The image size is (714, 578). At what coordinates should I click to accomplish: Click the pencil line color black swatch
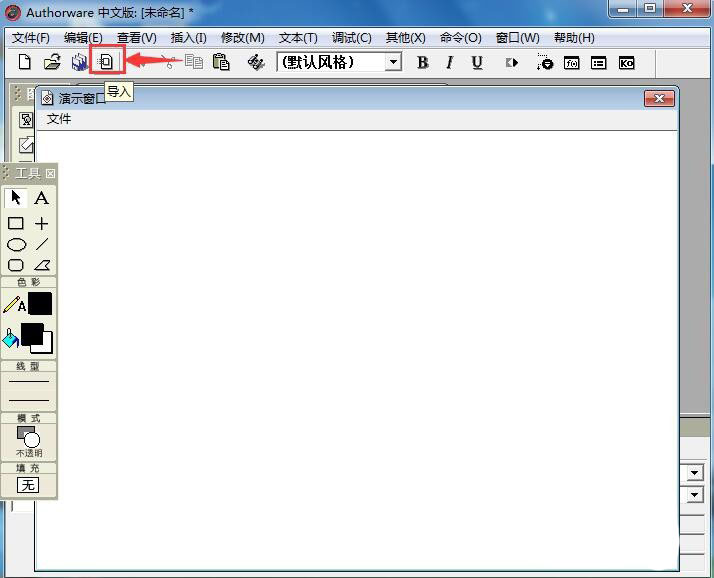40,304
